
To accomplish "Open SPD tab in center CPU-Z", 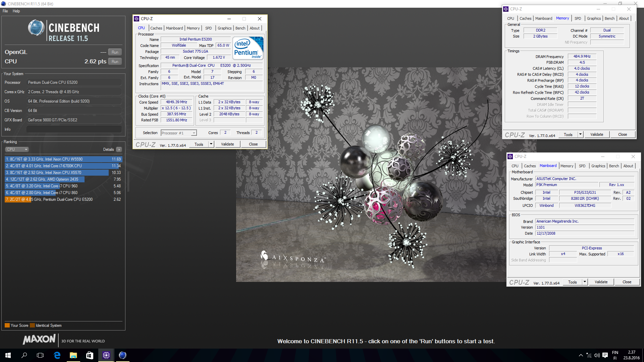I will [x=209, y=28].
